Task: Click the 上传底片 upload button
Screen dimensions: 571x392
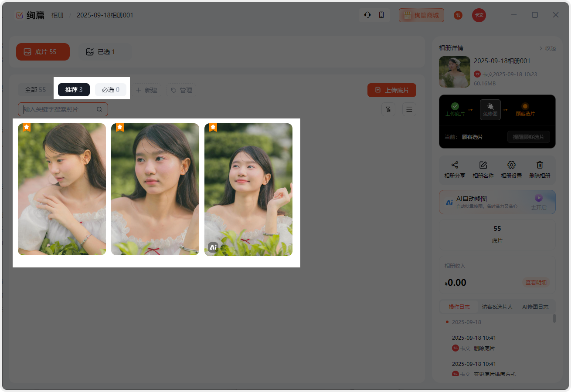Action: coord(391,90)
